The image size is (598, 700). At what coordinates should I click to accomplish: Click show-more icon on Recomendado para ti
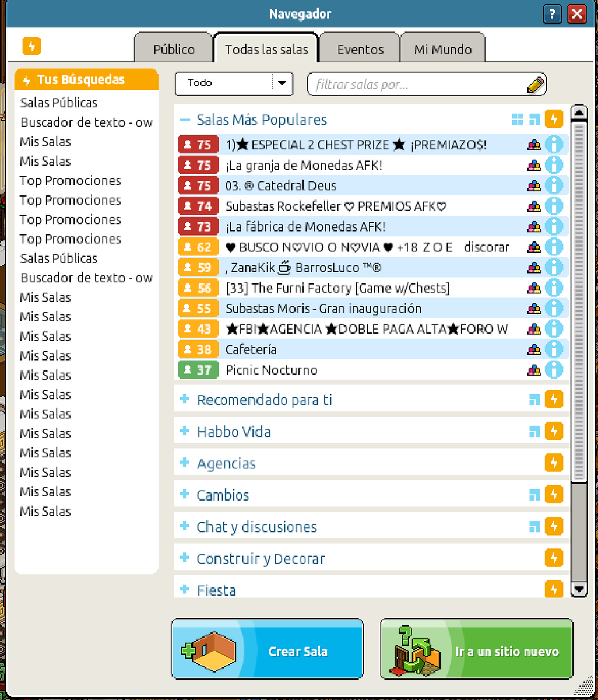tap(534, 400)
